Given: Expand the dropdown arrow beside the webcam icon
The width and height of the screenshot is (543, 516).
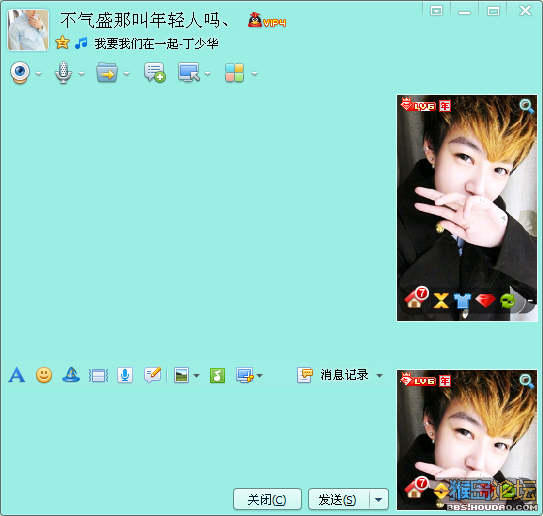Looking at the screenshot, I should pyautogui.click(x=38, y=73).
